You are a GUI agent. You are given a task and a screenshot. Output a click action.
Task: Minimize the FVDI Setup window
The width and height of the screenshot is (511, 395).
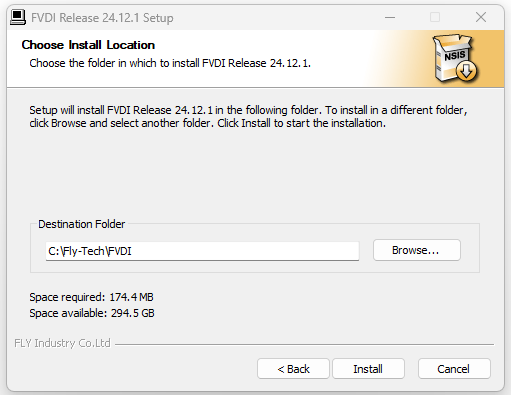pos(390,17)
